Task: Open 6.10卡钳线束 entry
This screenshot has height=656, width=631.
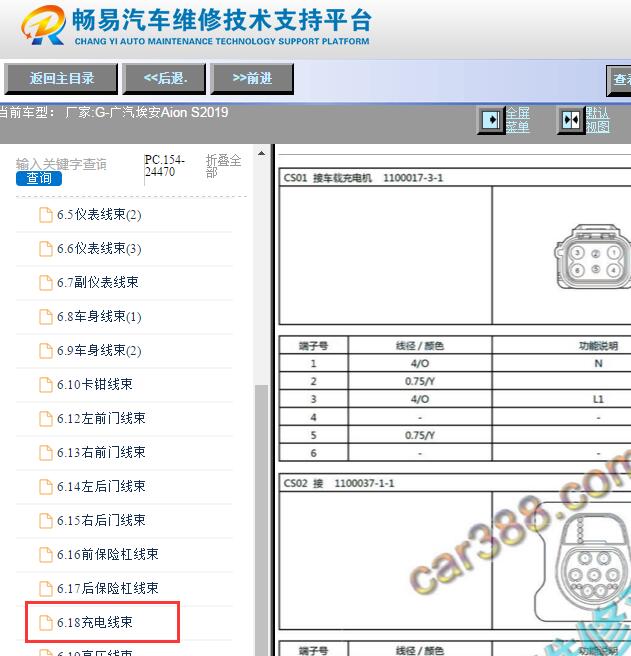Action: (95, 384)
